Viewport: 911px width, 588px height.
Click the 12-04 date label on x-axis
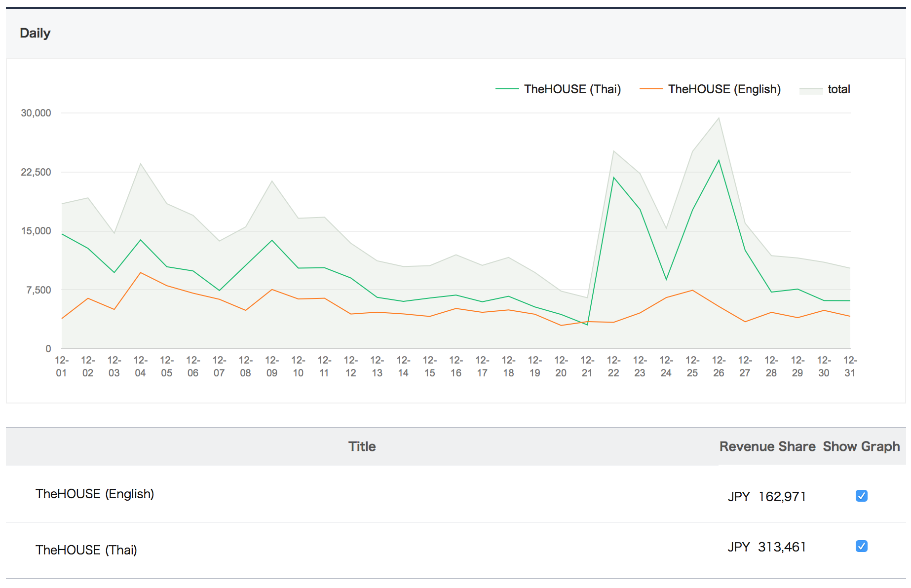pos(140,367)
